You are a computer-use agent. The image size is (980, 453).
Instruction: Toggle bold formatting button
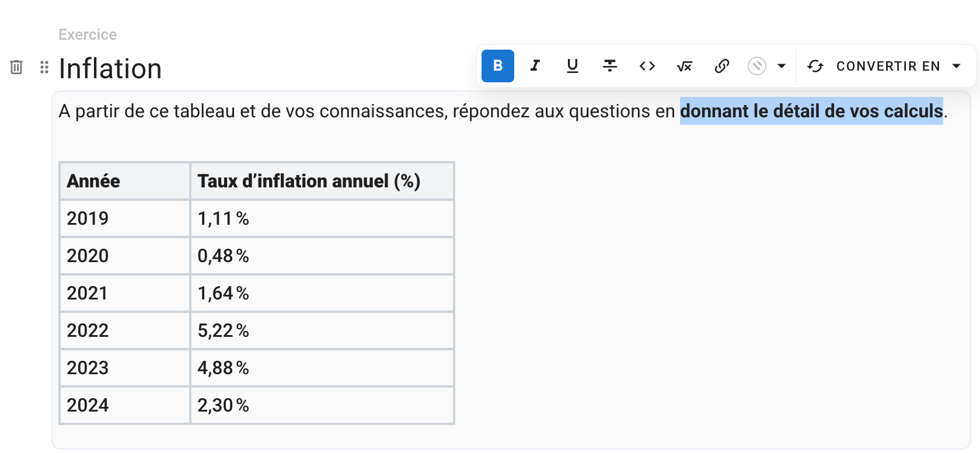pyautogui.click(x=497, y=66)
